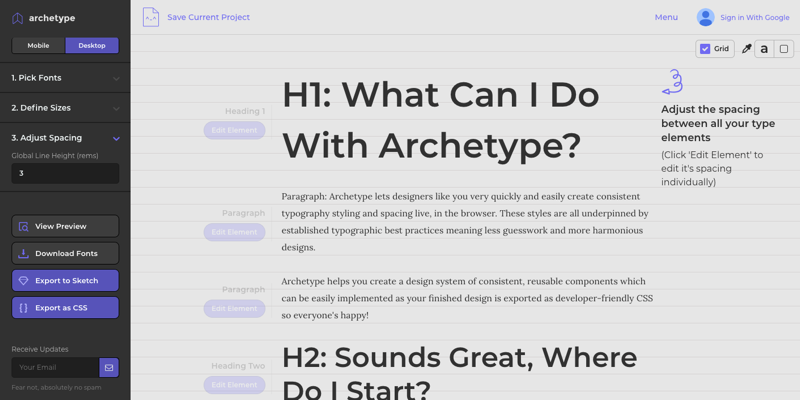The height and width of the screenshot is (400, 800).
Task: Click the 'Heading Two' element label
Action: tap(238, 366)
